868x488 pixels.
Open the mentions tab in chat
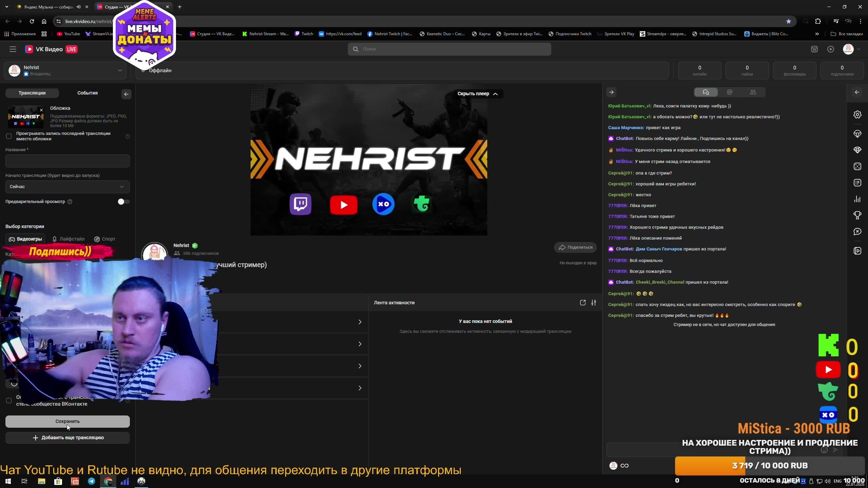tap(729, 92)
